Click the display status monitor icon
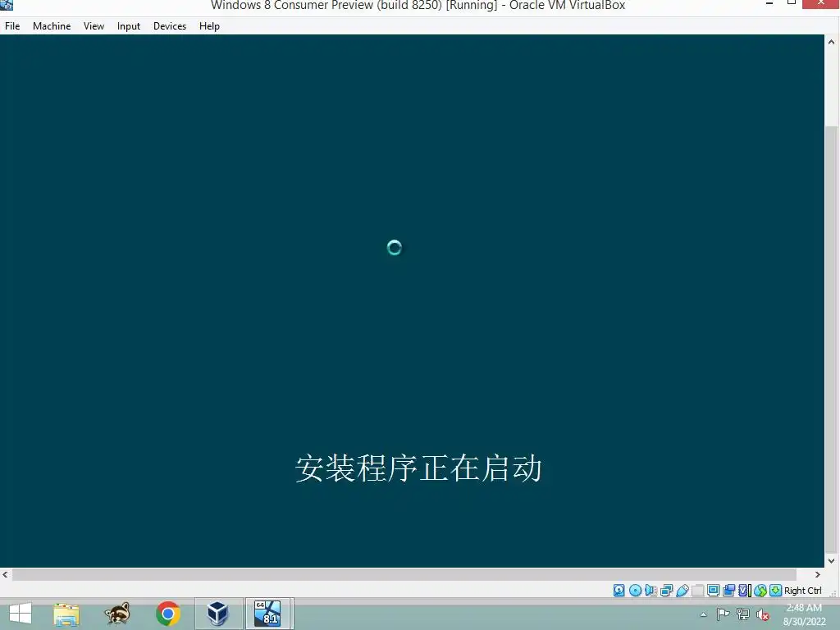Screen dimensions: 840x630 (713, 591)
